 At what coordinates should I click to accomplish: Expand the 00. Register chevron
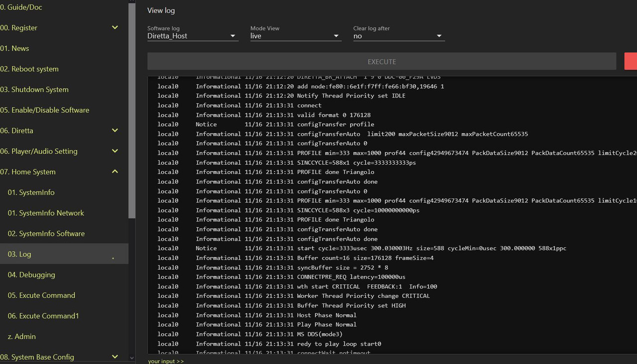point(115,28)
